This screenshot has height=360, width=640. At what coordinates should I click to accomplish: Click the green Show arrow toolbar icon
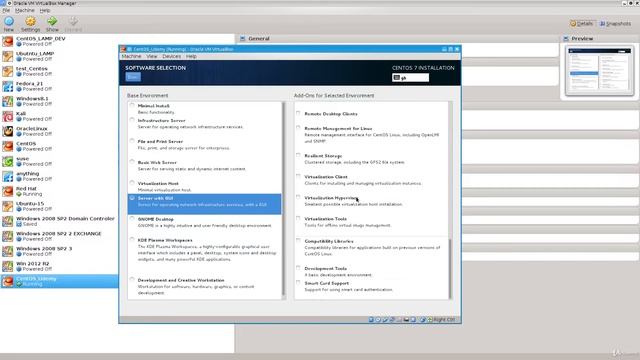click(x=52, y=21)
